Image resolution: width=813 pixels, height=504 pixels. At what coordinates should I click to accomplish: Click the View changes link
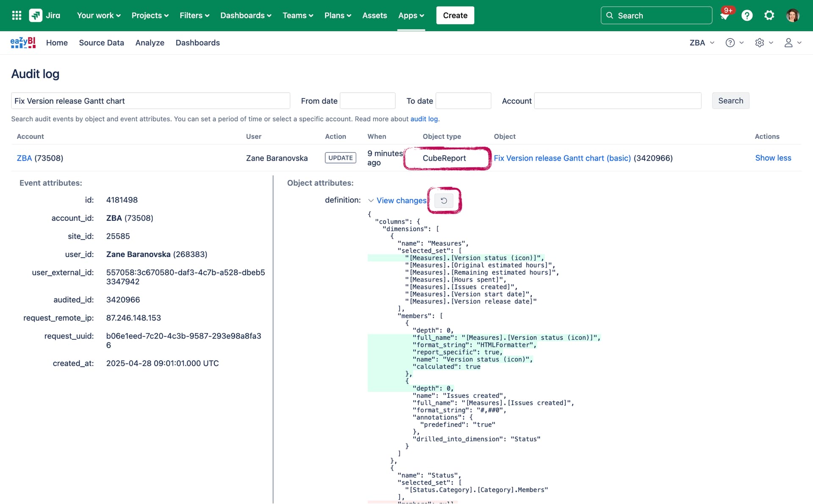click(401, 201)
